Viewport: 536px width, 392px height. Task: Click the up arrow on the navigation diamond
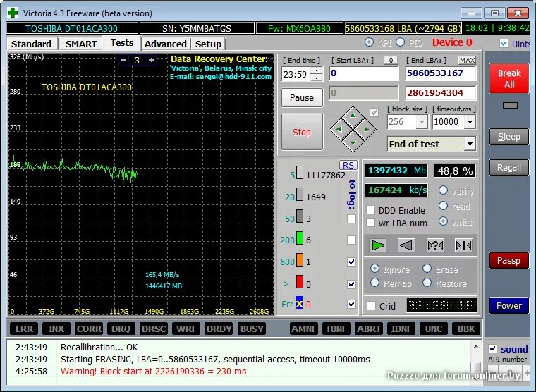click(353, 115)
